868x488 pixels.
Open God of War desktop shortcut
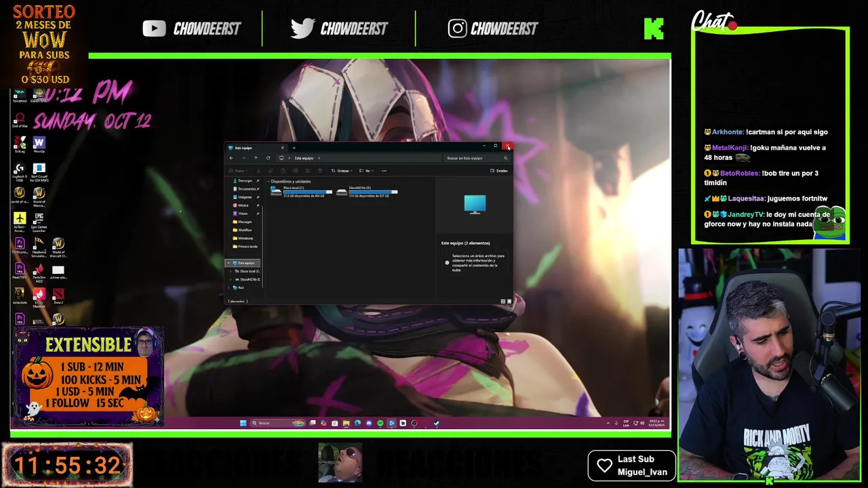coord(20,121)
